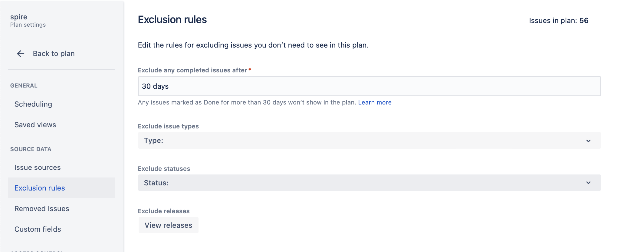Viewport: 644px width, 252px height.
Task: Click the back arrow icon
Action: coord(21,54)
